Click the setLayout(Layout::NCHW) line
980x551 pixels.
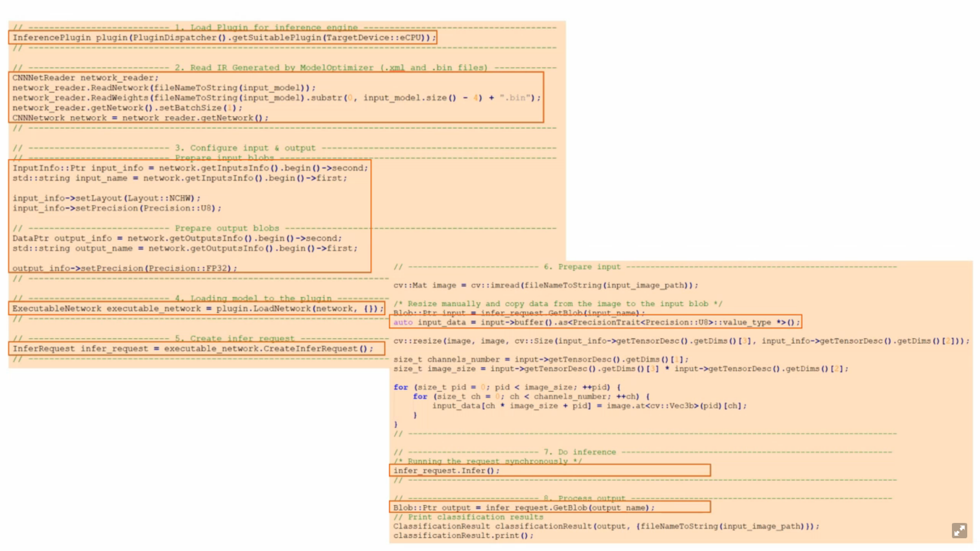[x=106, y=198]
